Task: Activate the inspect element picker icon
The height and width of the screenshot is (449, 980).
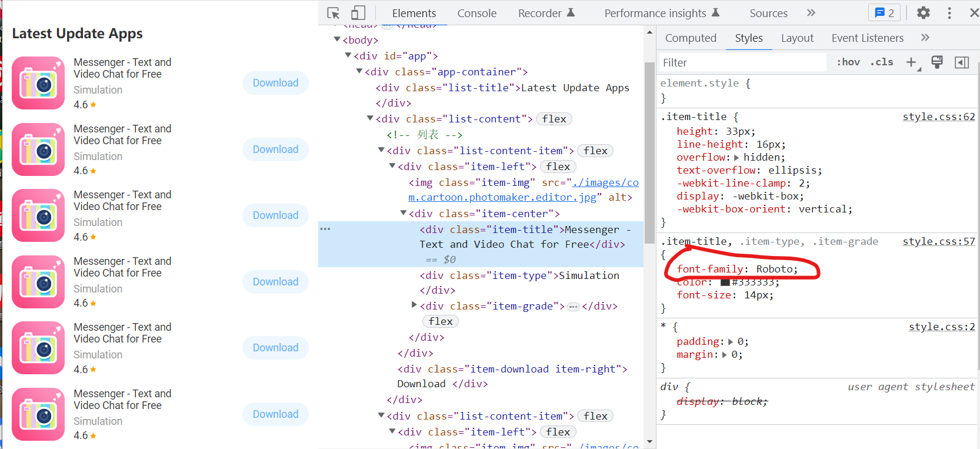Action: [x=334, y=13]
